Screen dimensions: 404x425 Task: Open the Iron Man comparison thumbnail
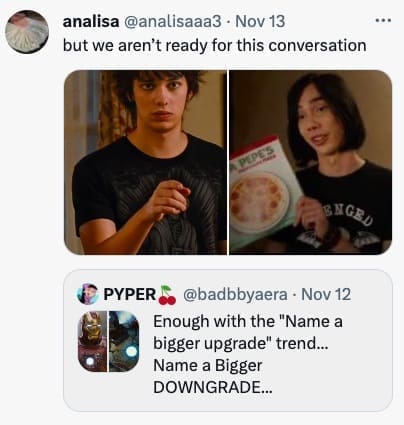point(108,341)
